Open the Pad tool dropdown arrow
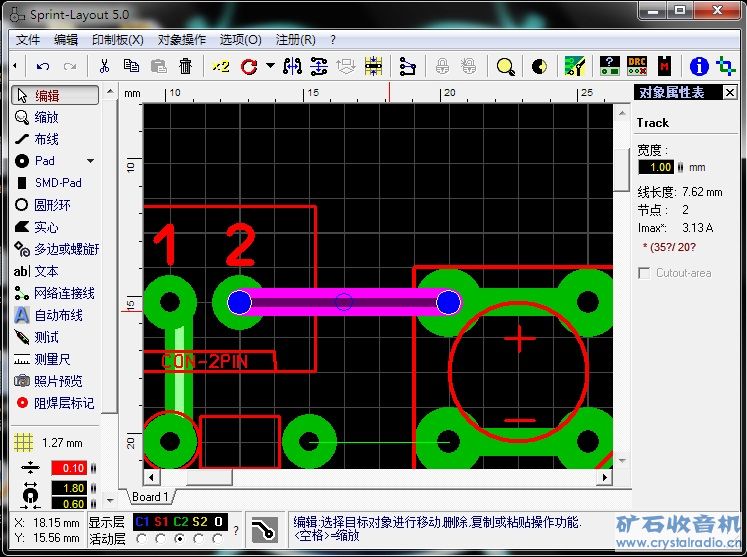The width and height of the screenshot is (747, 557). coord(90,161)
